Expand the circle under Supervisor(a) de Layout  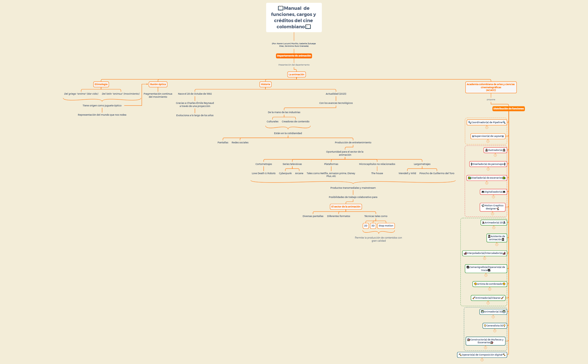point(488,141)
